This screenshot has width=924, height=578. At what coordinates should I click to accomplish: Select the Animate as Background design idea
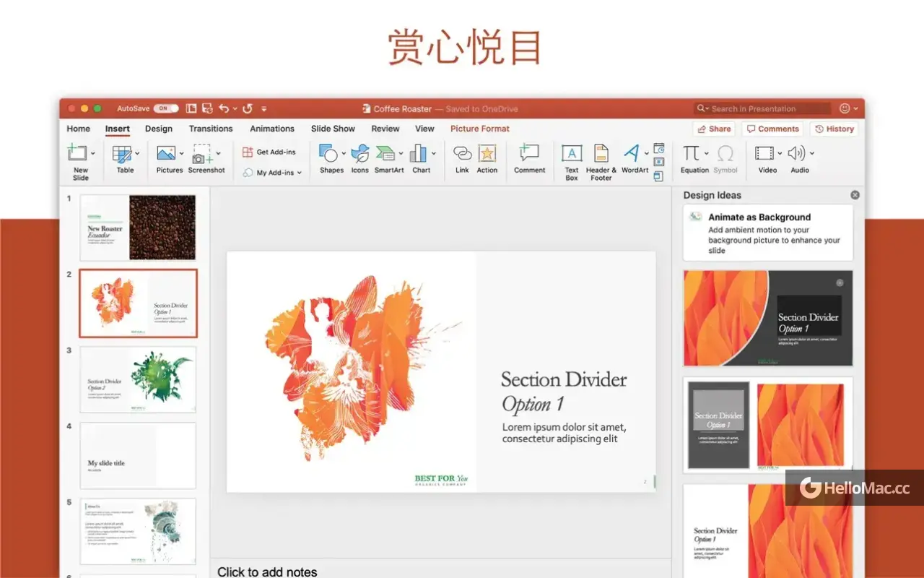pos(768,233)
